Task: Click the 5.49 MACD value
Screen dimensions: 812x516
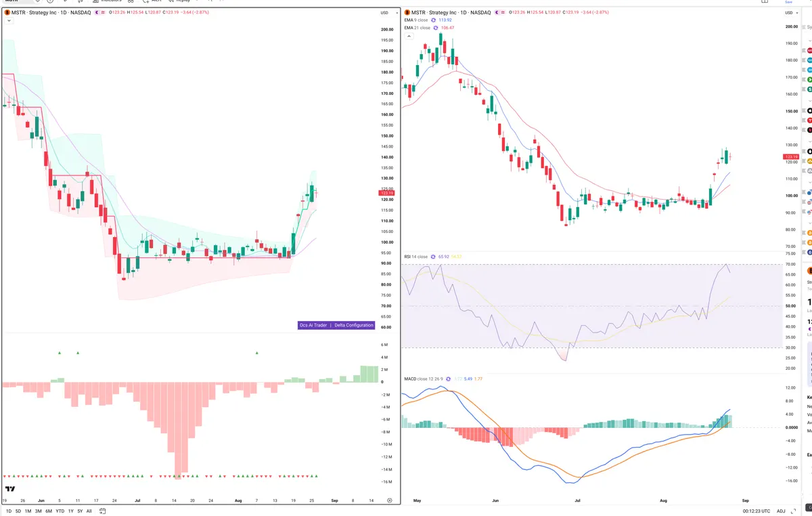Action: click(x=468, y=379)
